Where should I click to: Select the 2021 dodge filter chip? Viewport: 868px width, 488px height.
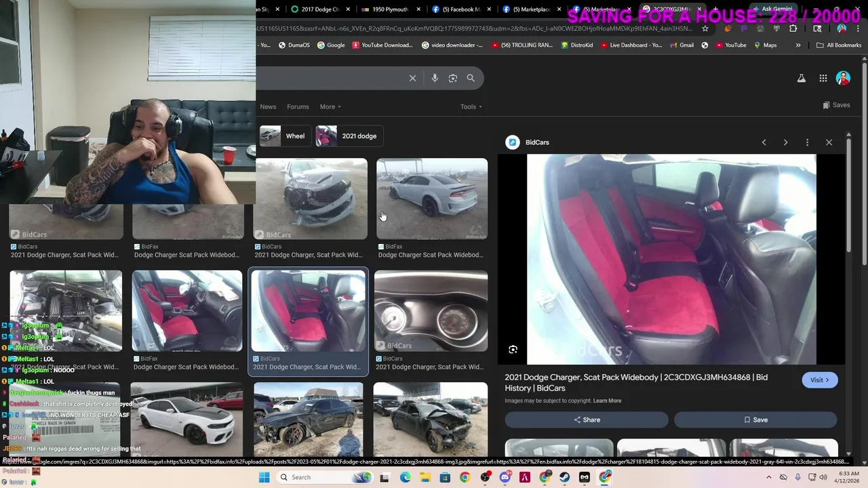[x=350, y=136]
